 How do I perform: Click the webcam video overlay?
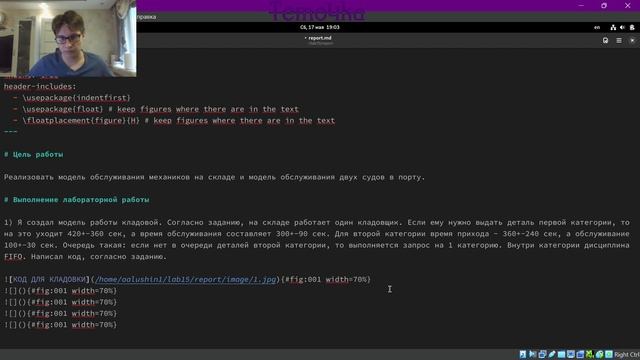(x=68, y=38)
